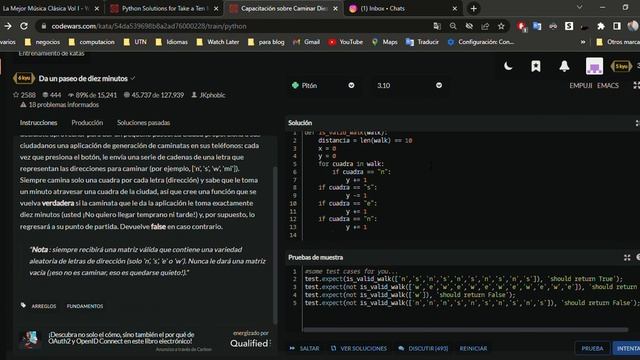Open user profile avatar
The height and width of the screenshot is (360, 640).
594,66
